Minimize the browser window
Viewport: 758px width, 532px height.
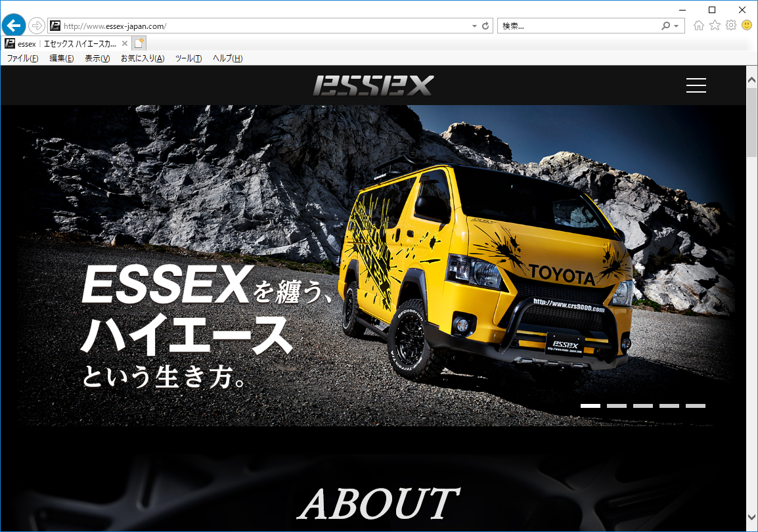point(682,10)
